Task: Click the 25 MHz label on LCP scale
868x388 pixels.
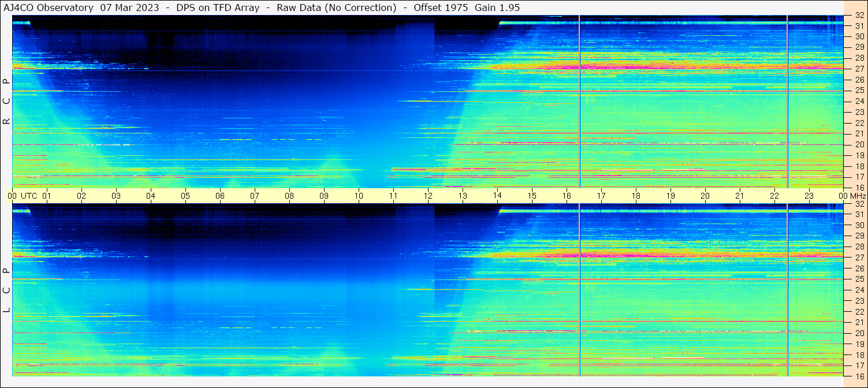Action: [x=859, y=279]
